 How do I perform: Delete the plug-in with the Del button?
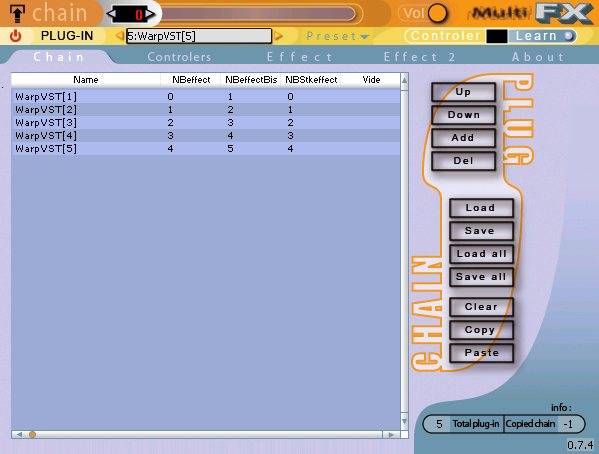point(463,161)
